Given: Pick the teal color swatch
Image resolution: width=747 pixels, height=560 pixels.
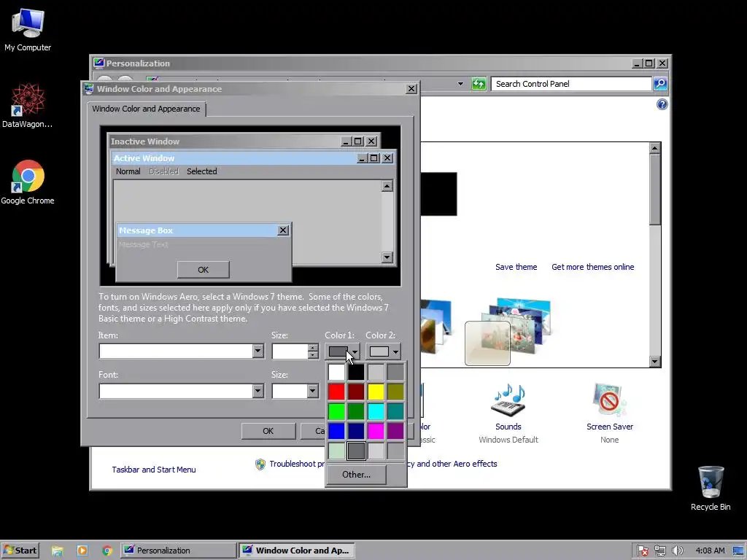Looking at the screenshot, I should click(395, 411).
